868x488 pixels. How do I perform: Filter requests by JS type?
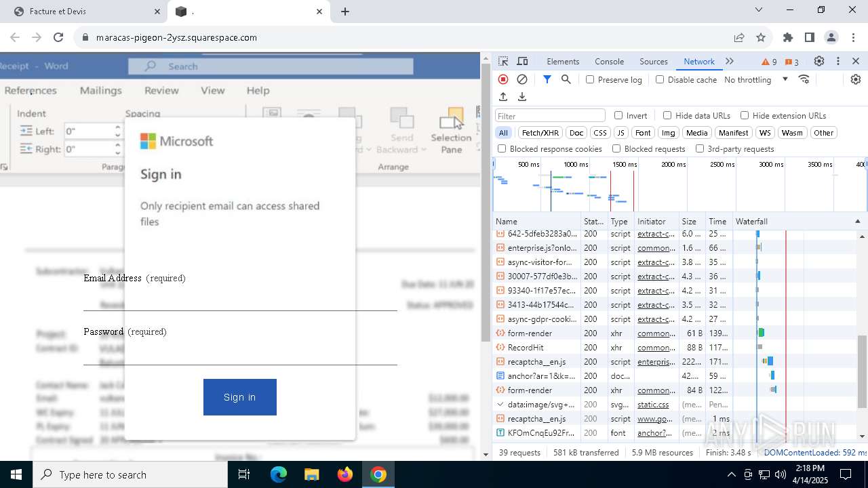coord(620,133)
